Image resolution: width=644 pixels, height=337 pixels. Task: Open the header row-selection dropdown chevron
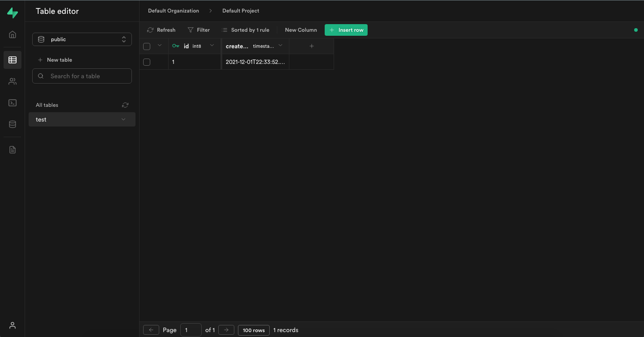point(160,46)
